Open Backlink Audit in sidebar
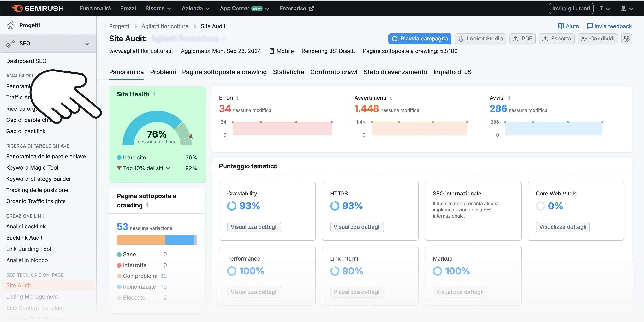This screenshot has height=322, width=644. (24, 238)
